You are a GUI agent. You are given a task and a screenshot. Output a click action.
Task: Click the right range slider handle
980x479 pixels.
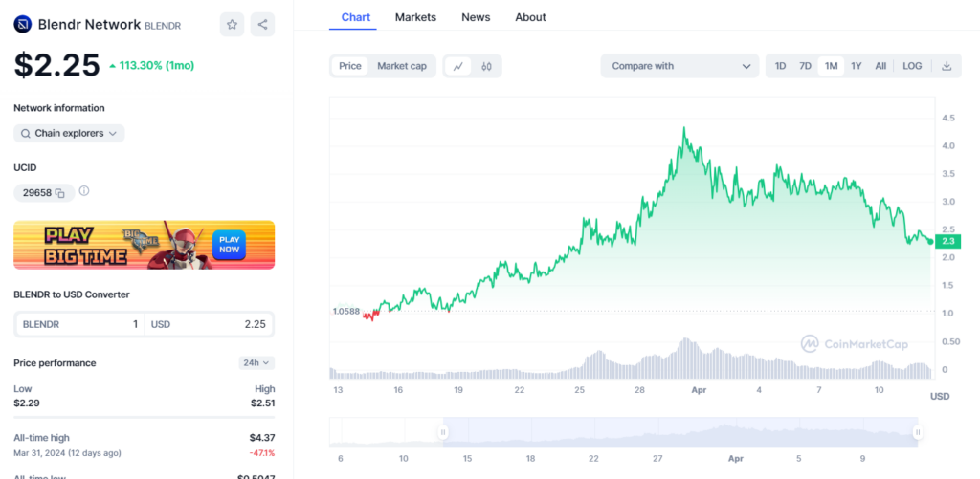pos(918,431)
